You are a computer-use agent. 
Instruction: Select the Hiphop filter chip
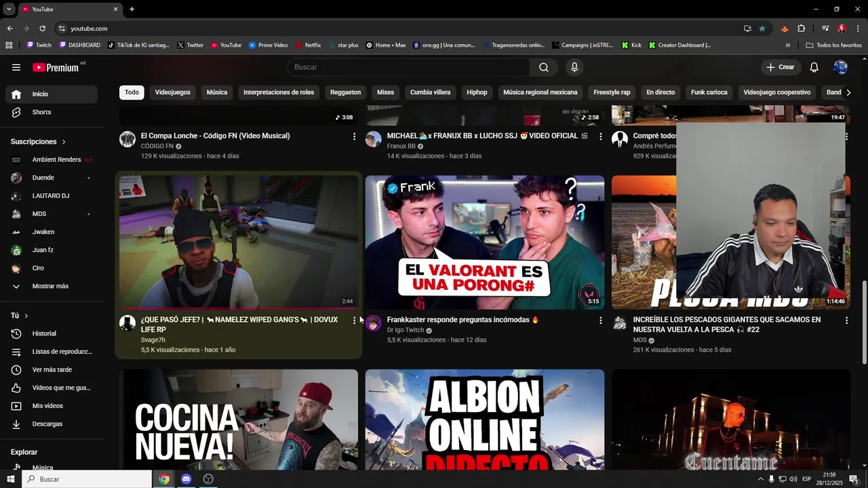point(477,92)
